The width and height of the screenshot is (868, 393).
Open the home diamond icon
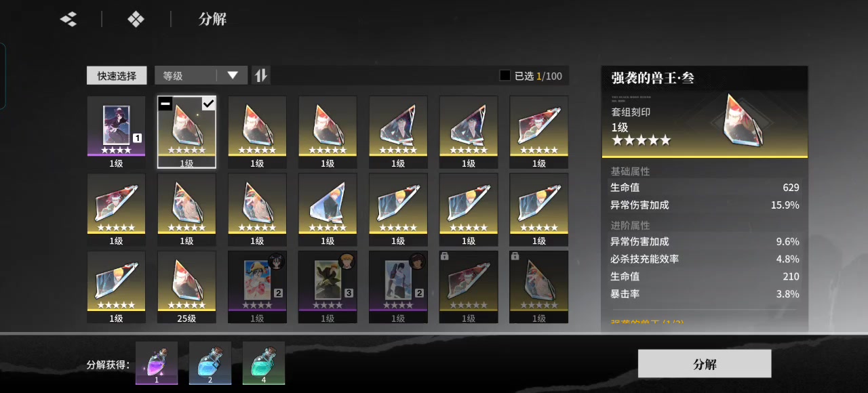tap(136, 20)
